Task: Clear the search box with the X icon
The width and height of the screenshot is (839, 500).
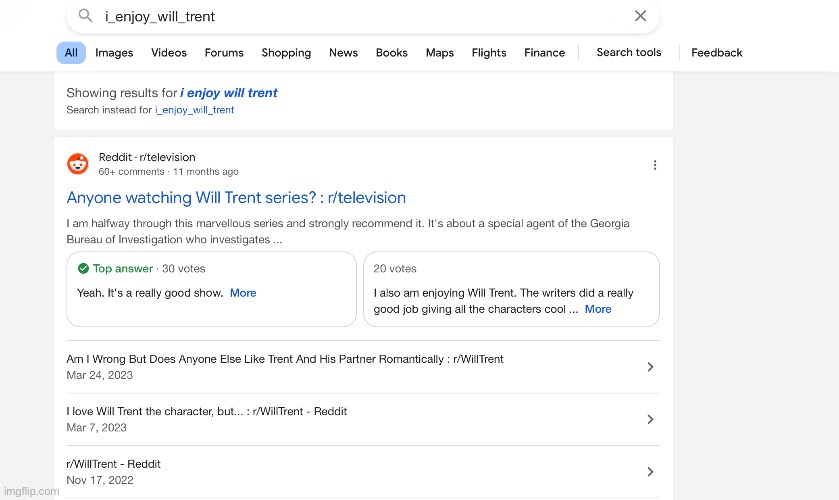Action: click(x=640, y=16)
